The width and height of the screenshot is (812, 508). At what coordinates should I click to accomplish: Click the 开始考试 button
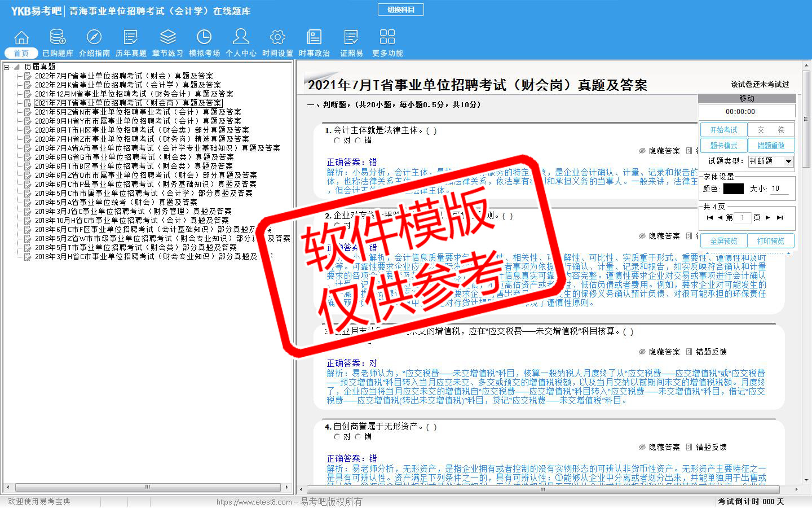point(723,130)
